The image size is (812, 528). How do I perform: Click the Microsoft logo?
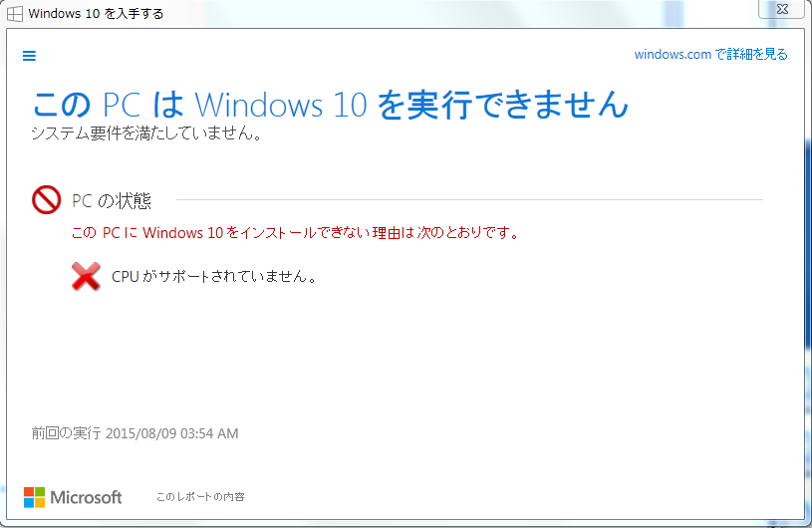[x=73, y=497]
